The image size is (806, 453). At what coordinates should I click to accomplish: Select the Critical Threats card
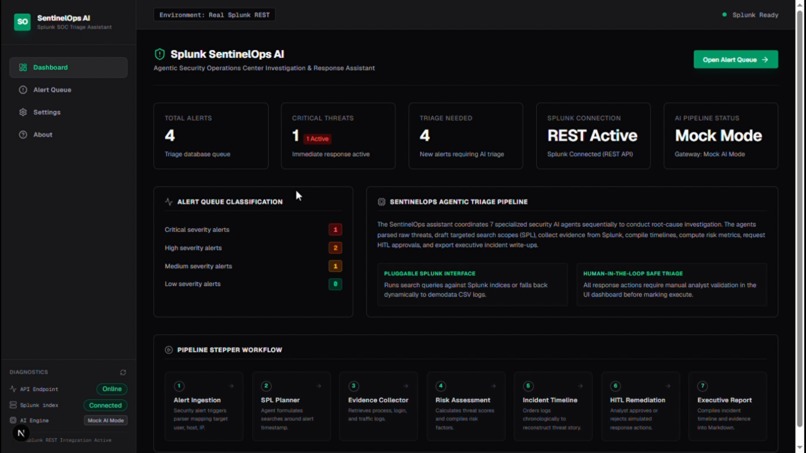(338, 136)
